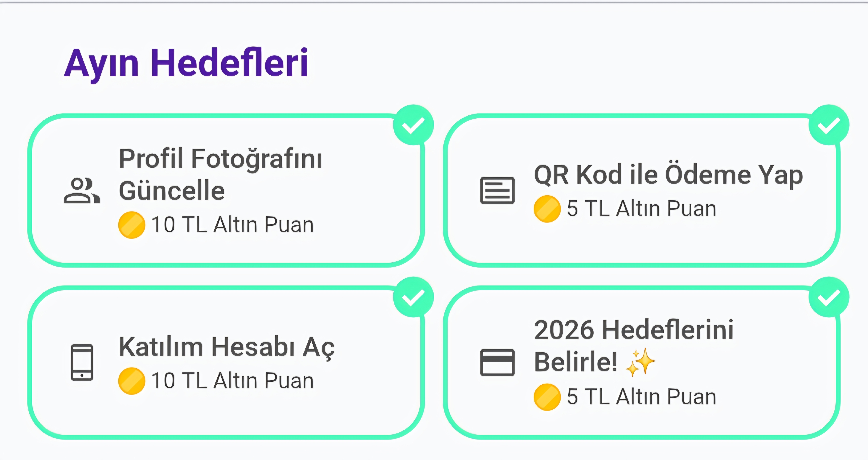Tap the green checkmark on 2026 Hedeflerini card

(829, 297)
